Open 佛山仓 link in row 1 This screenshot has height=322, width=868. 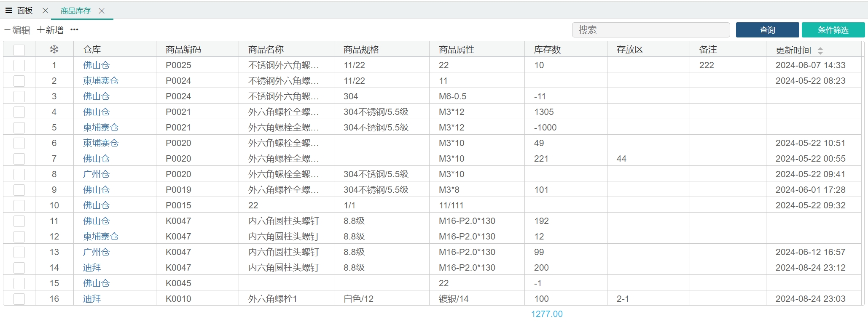coord(96,65)
